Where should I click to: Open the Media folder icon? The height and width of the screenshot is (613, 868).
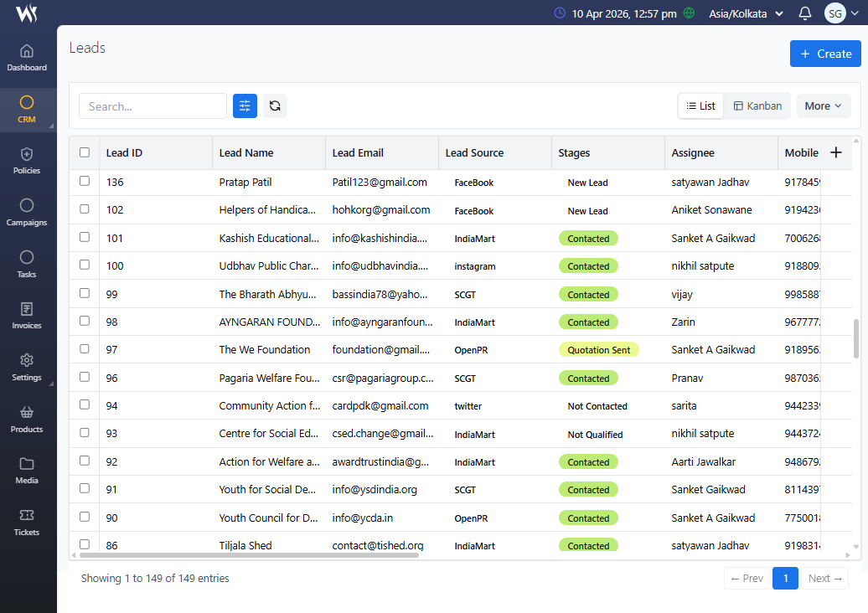coord(27,470)
